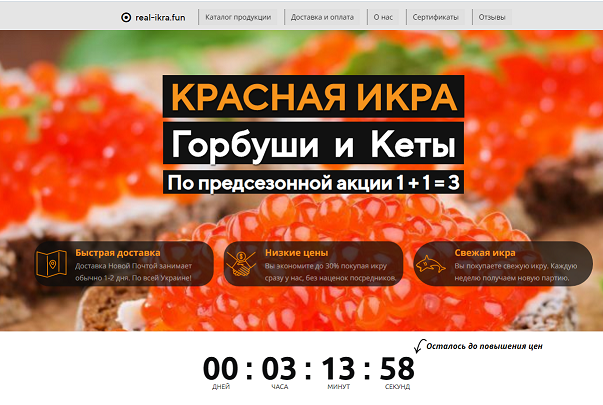Image resolution: width=603 pixels, height=405 pixels.
Task: Click the countdown seconds value
Action: (x=397, y=368)
